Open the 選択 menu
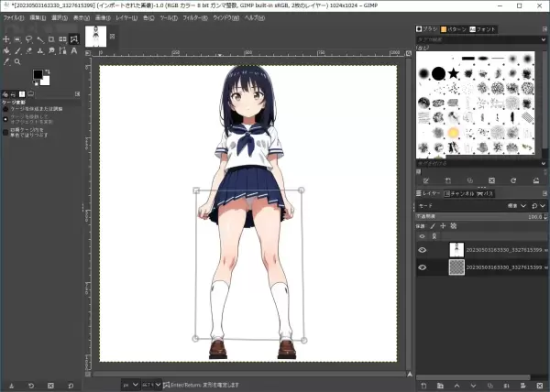This screenshot has width=550, height=392. pyautogui.click(x=60, y=17)
